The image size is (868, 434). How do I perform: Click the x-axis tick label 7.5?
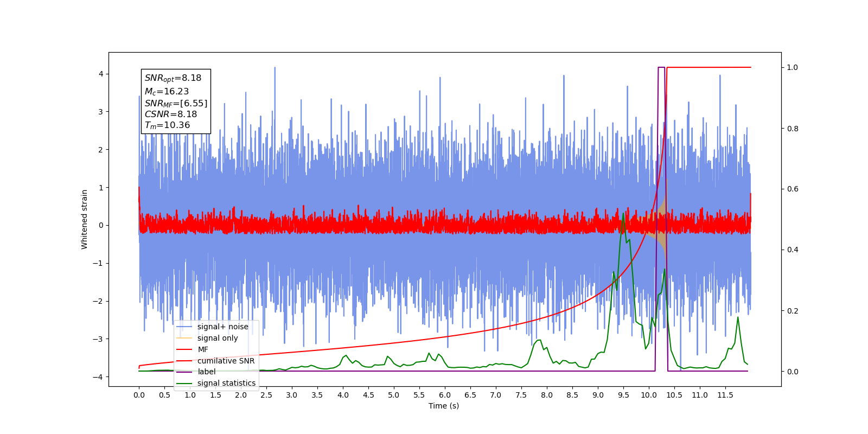click(521, 395)
